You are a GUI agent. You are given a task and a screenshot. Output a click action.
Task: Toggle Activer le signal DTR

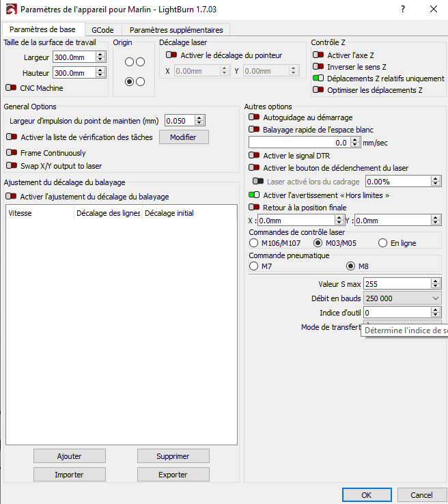(x=254, y=155)
